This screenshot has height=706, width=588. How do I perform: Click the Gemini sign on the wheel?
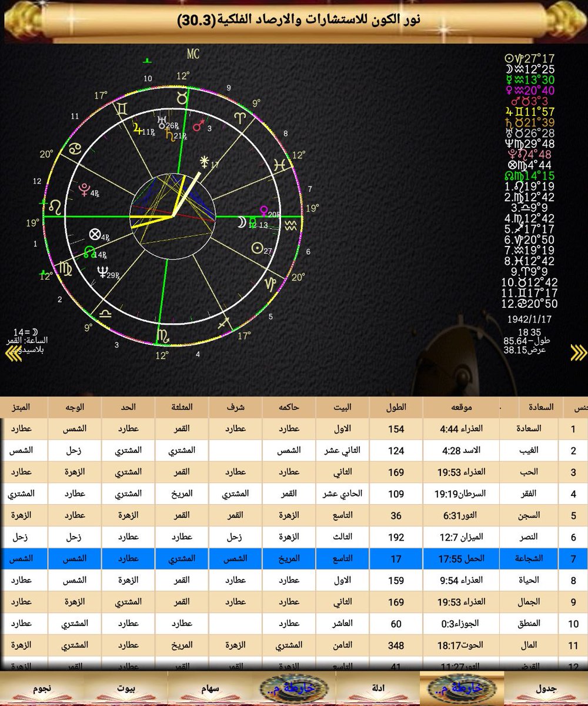121,109
